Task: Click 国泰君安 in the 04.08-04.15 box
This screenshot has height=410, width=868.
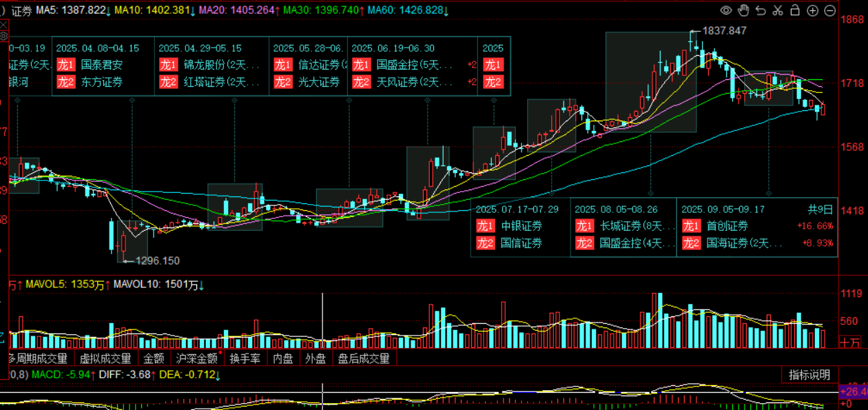Action: 102,65
